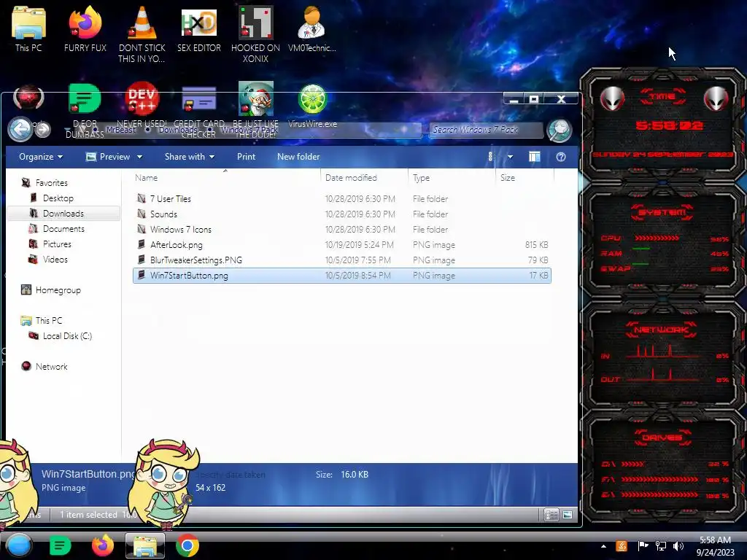This screenshot has width=747, height=560.
Task: Open the Organize dropdown menu
Action: (41, 157)
